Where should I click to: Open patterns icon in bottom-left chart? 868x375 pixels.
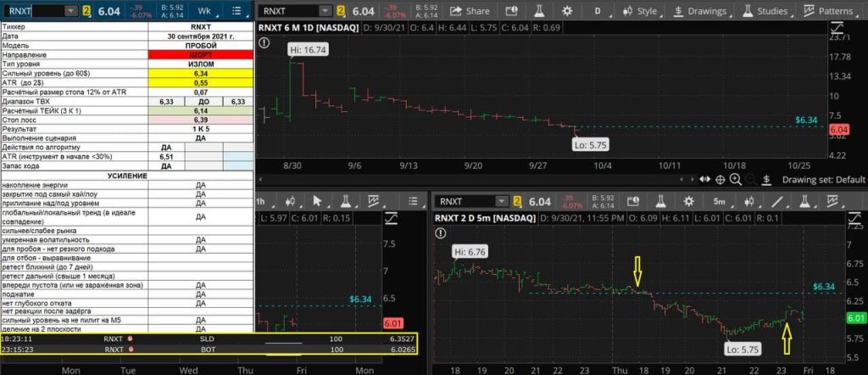coord(373,201)
